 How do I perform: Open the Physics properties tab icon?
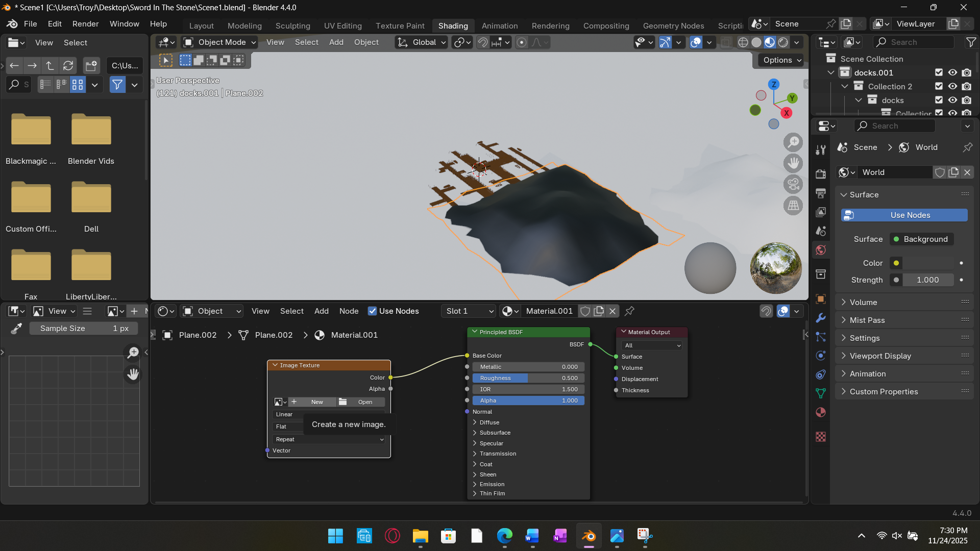(x=821, y=356)
